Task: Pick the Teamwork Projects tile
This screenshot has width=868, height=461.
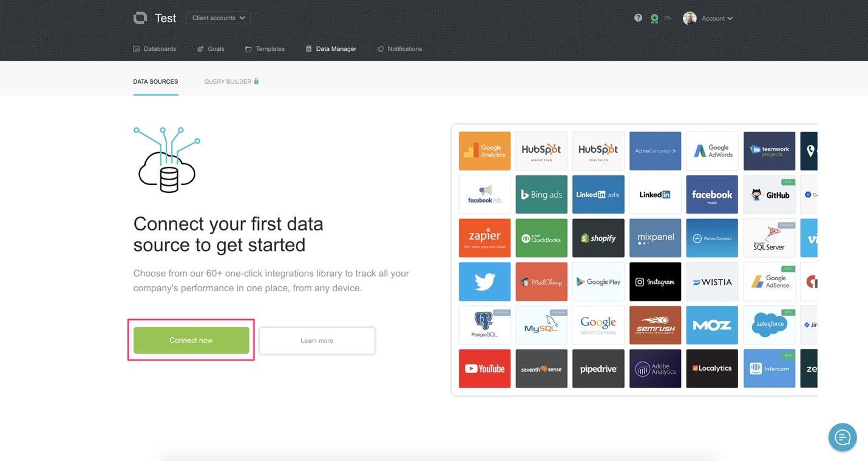Action: 769,151
